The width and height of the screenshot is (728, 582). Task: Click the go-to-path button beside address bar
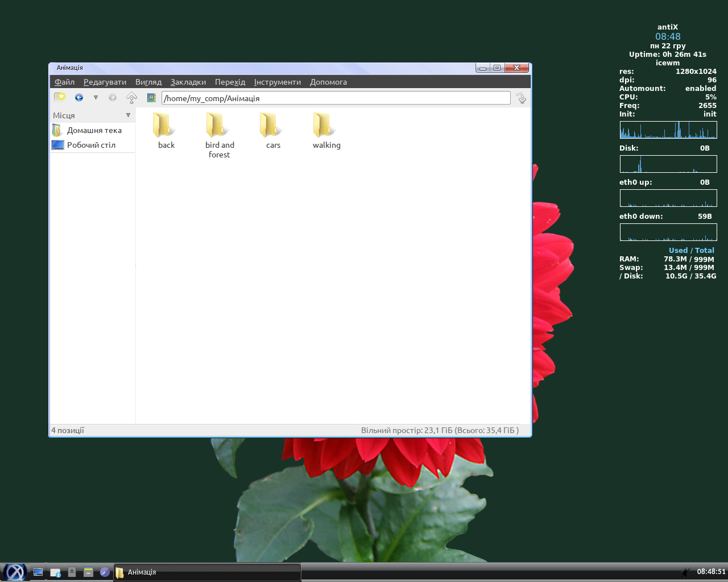point(521,98)
